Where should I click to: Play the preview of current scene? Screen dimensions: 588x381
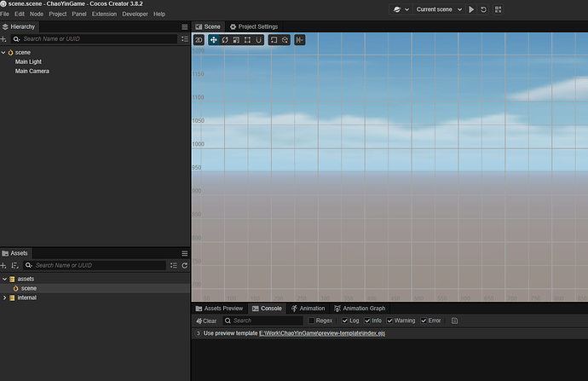pos(471,9)
